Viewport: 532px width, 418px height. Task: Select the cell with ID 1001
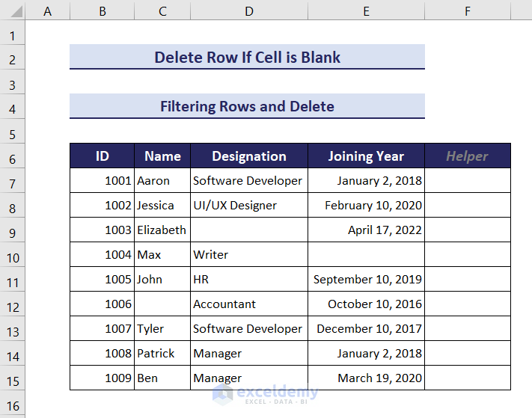click(103, 181)
